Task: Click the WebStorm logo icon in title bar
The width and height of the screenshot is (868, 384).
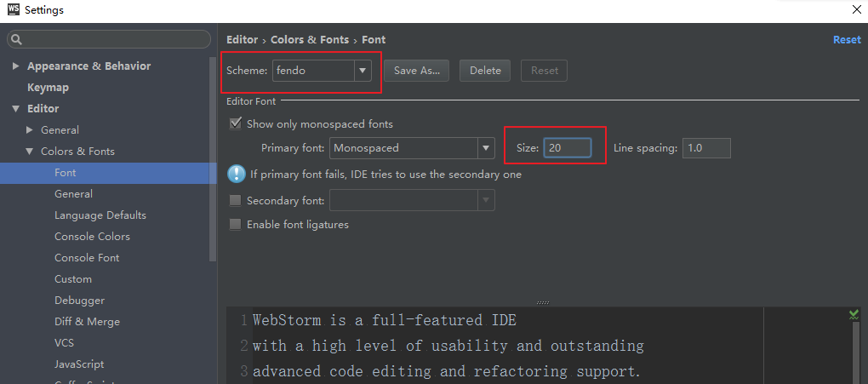Action: pyautogui.click(x=11, y=10)
